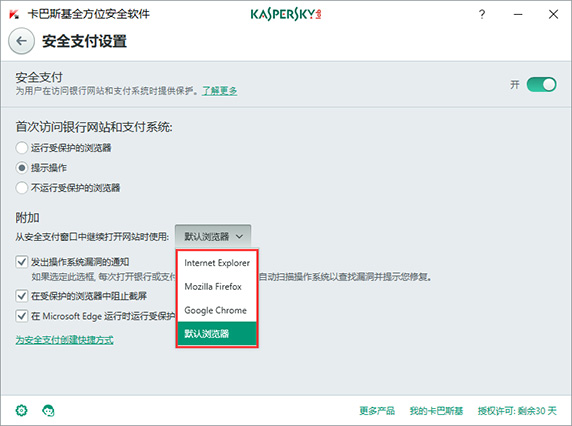Click 授权许可: 剩余30天 link
This screenshot has height=426, width=572.
click(517, 411)
